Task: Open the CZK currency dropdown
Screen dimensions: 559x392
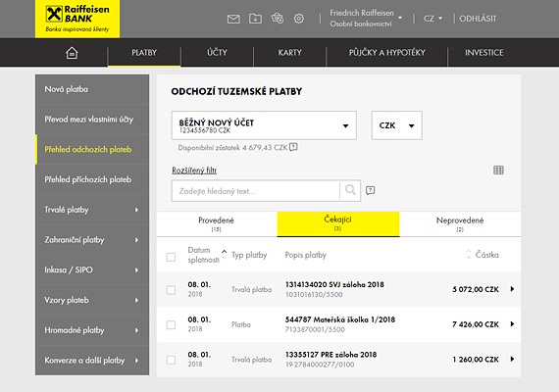Action: click(x=397, y=125)
